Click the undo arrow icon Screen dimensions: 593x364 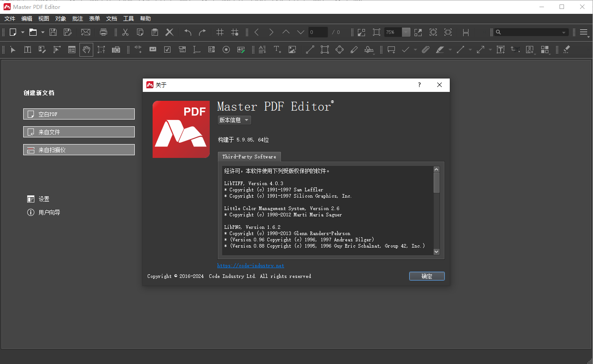click(188, 32)
